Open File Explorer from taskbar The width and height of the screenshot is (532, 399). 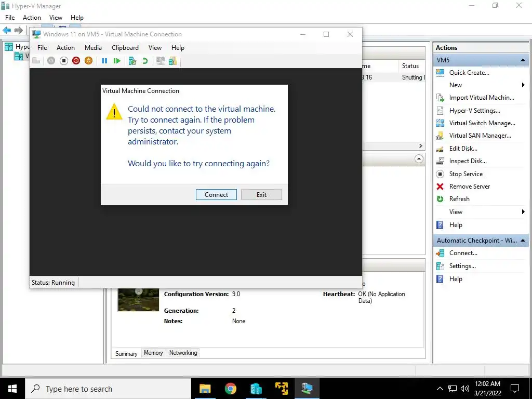coord(205,389)
